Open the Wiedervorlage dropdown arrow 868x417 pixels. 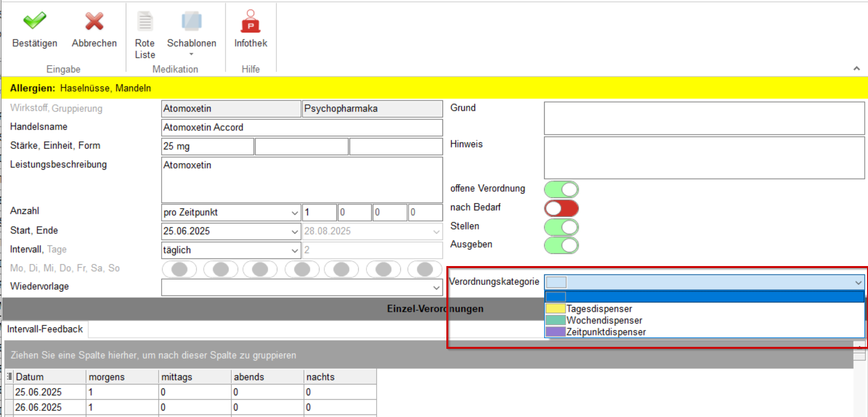coord(436,288)
